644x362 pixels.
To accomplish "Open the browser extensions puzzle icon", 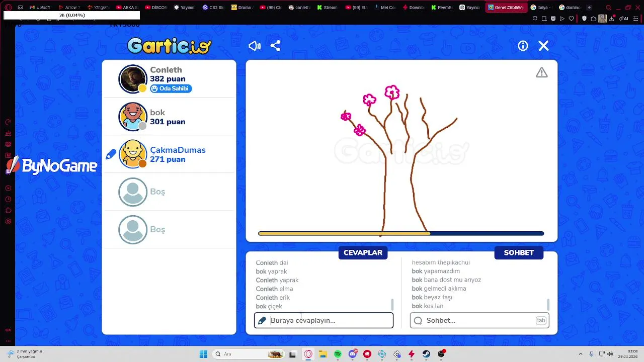I will [x=593, y=19].
